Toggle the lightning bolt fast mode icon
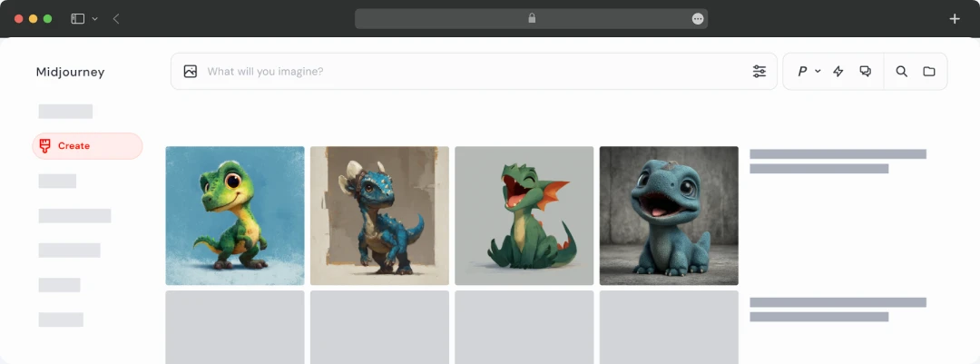The height and width of the screenshot is (364, 980). pos(838,72)
